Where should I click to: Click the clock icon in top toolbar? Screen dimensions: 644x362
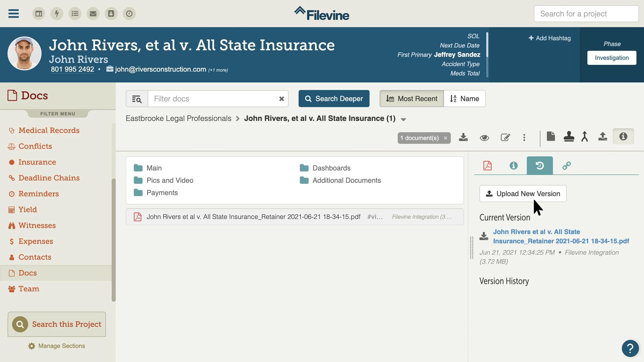[129, 14]
